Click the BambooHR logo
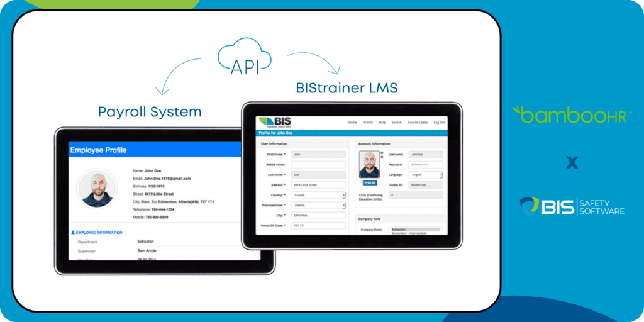Image resolution: width=644 pixels, height=322 pixels. pyautogui.click(x=569, y=114)
